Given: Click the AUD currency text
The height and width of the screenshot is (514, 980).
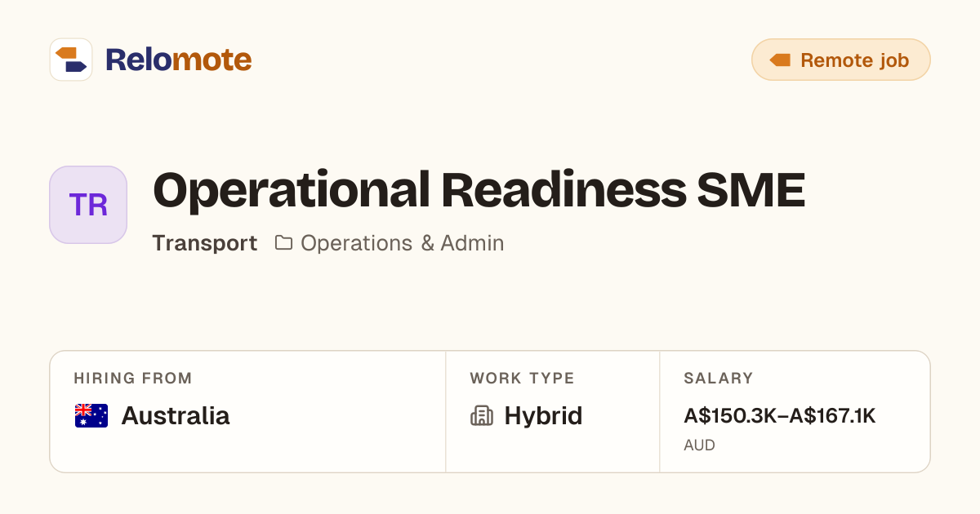Looking at the screenshot, I should click(700, 445).
